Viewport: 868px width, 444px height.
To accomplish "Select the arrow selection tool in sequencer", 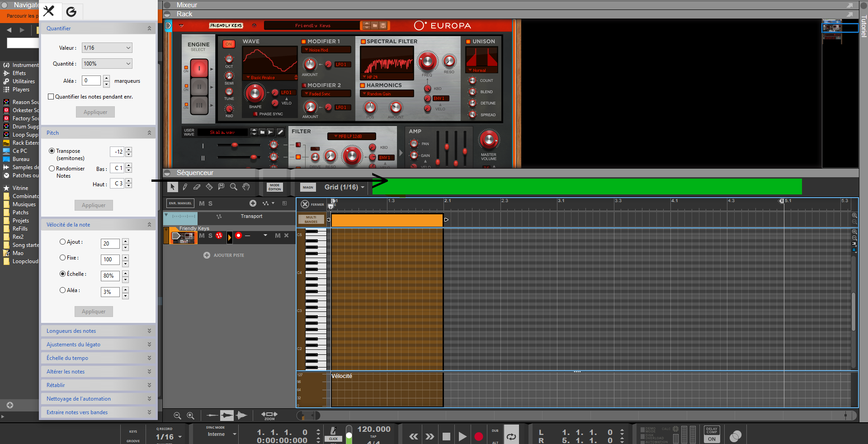I will click(x=172, y=187).
